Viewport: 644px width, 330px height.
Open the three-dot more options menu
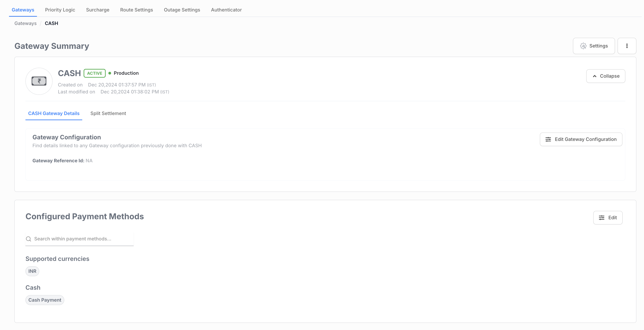tap(627, 46)
